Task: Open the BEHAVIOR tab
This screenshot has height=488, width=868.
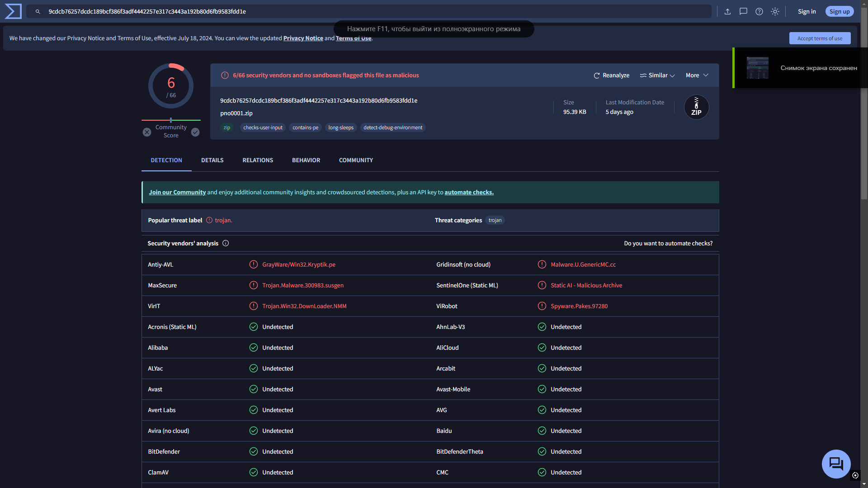Action: pos(306,160)
